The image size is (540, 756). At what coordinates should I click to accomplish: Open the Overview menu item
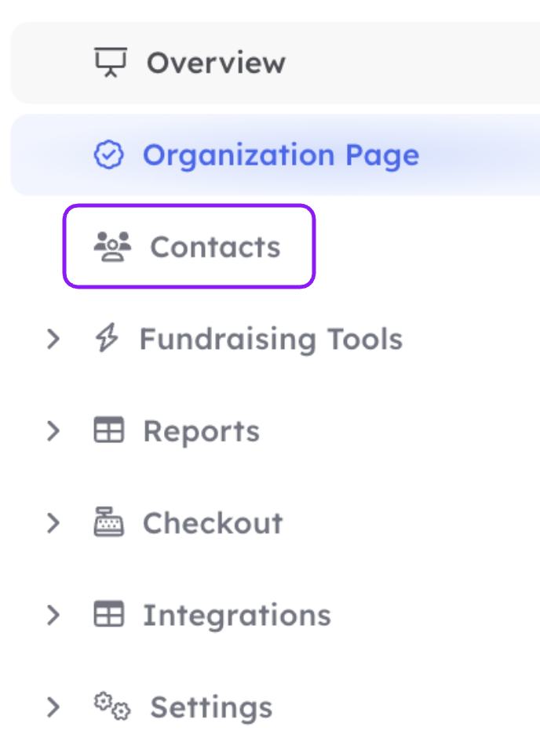click(x=275, y=63)
